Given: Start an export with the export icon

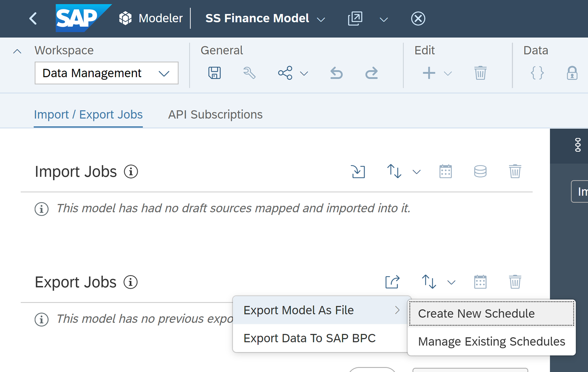Looking at the screenshot, I should tap(392, 282).
